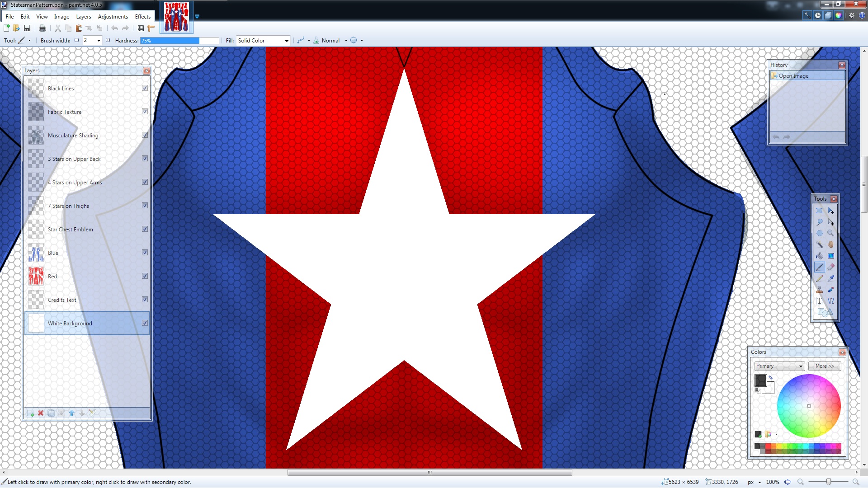
Task: Open the Adjustments menu
Action: tap(113, 17)
